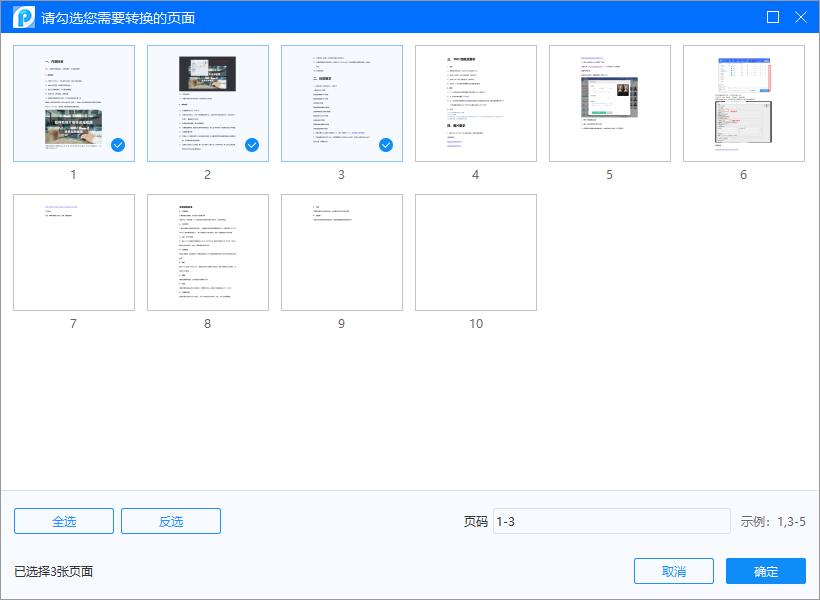Select page 5 thumbnail

[610, 104]
